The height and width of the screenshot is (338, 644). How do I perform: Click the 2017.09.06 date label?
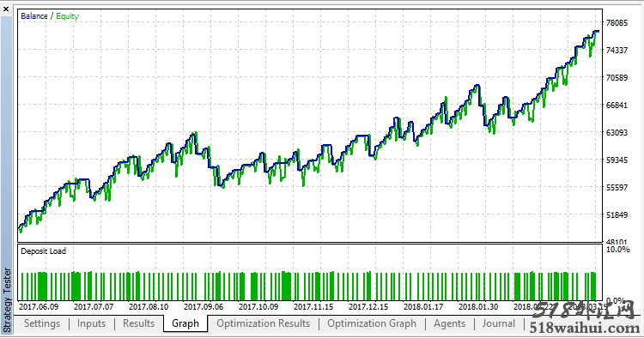pos(204,307)
